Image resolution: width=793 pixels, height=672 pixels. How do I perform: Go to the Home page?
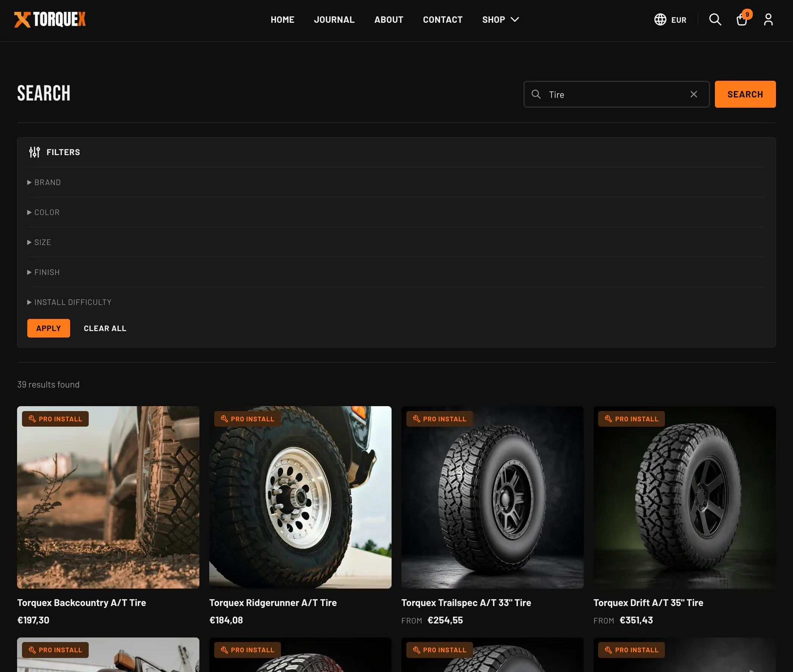282,19
